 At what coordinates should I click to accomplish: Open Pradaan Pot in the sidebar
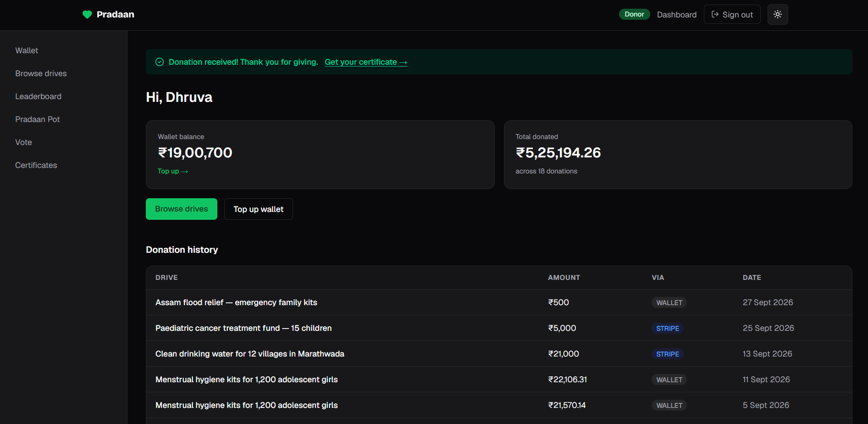[x=38, y=119]
